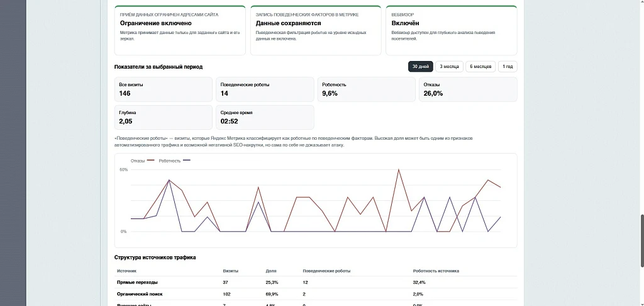Select the Органический поиск row label
644x306 pixels.
coord(140,294)
